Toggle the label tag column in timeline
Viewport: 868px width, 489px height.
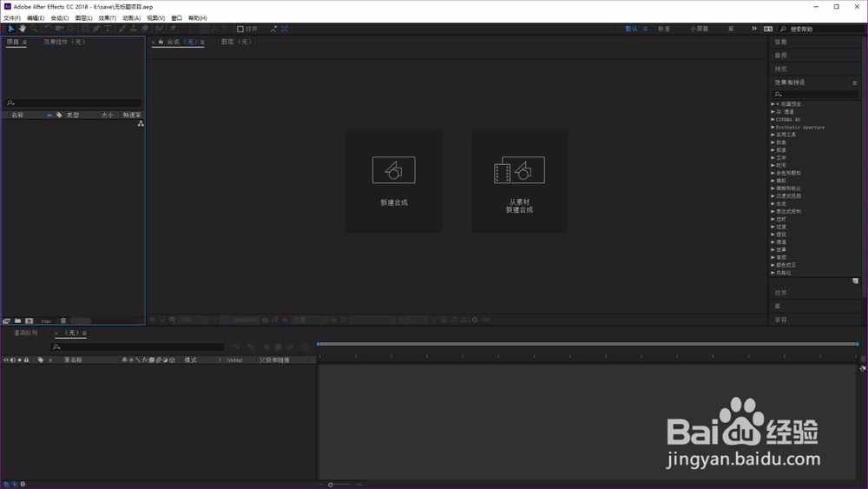pyautogui.click(x=41, y=360)
